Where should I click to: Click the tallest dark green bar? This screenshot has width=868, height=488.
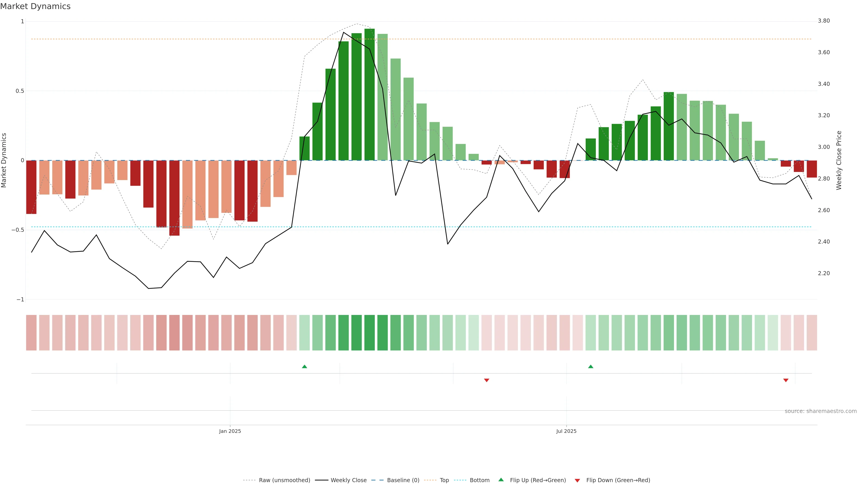coord(369,94)
